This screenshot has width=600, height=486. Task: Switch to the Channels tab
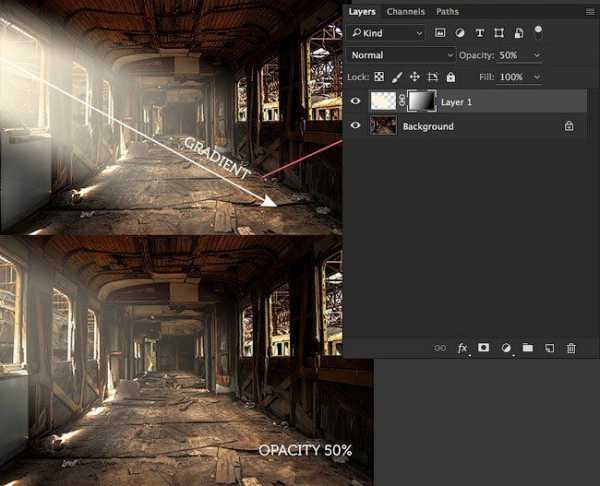tap(405, 11)
